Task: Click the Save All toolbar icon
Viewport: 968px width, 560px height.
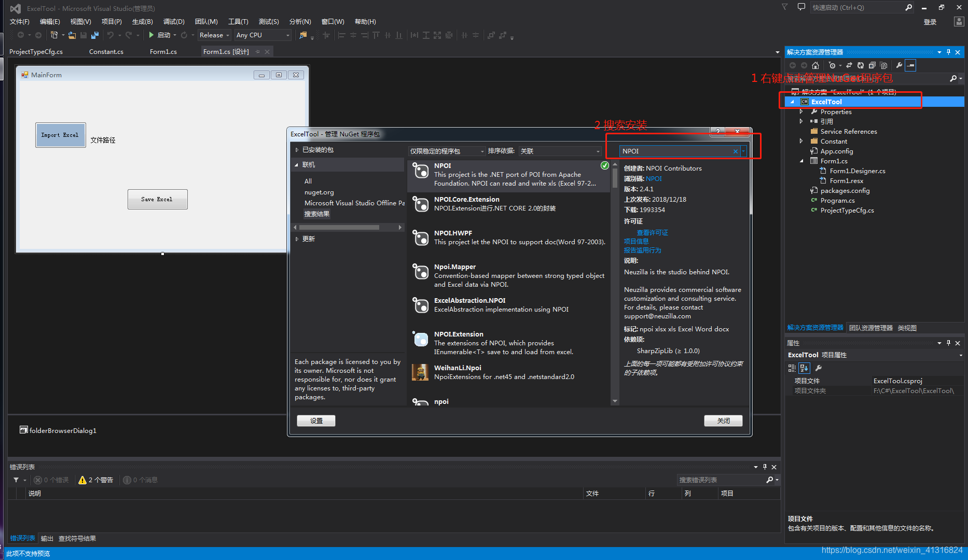Action: 94,35
